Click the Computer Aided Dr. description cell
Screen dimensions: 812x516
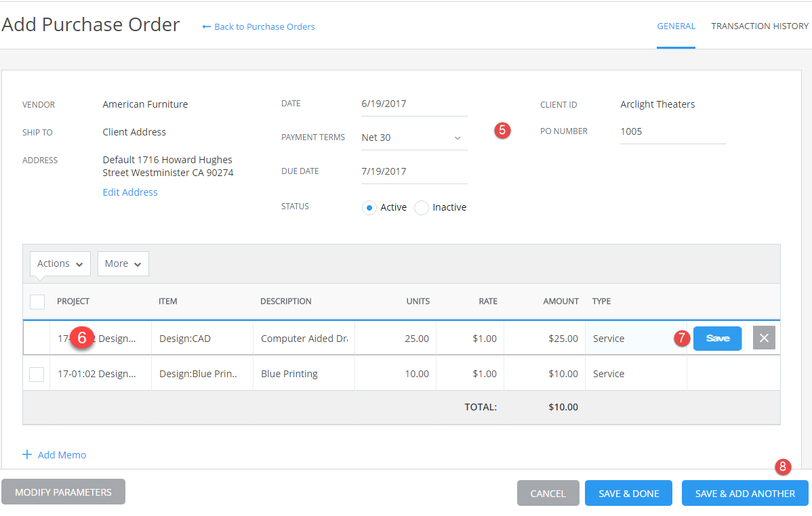pos(304,339)
